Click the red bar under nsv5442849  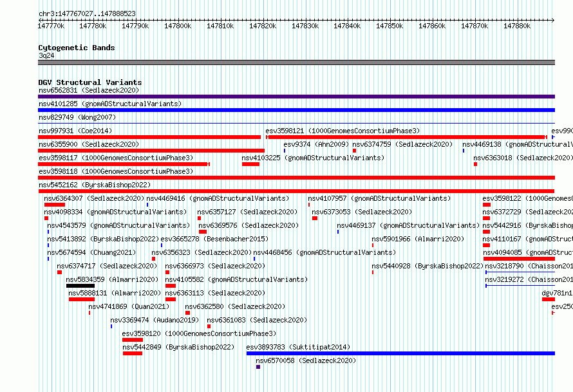[x=133, y=353]
